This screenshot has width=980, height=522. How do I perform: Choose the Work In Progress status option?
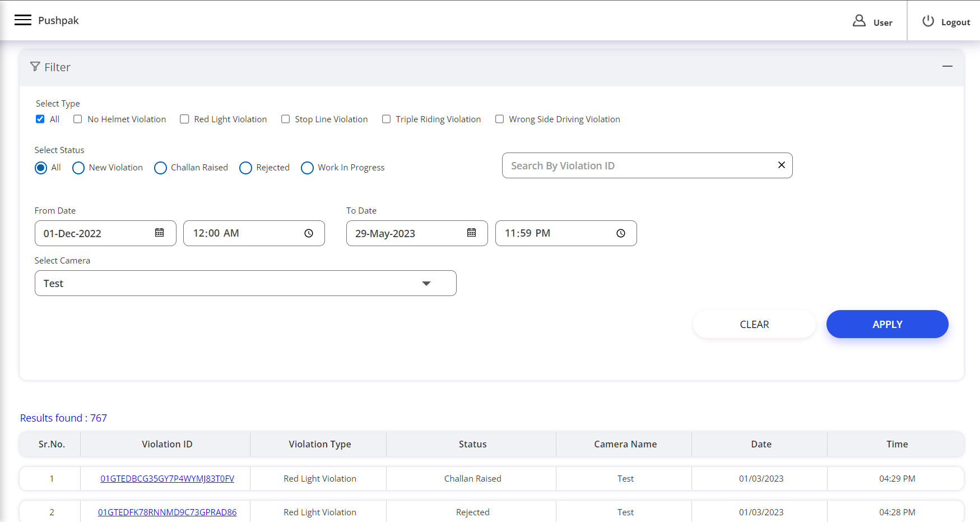pyautogui.click(x=307, y=168)
